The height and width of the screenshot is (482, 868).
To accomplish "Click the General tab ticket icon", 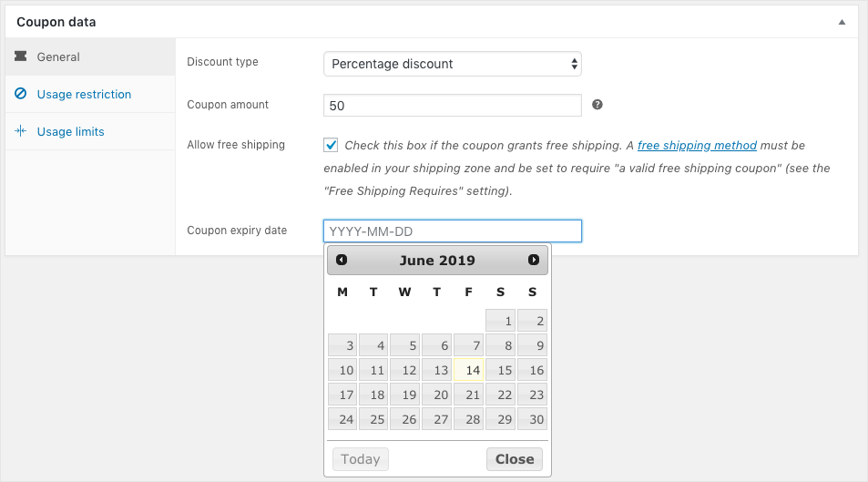I will (20, 56).
